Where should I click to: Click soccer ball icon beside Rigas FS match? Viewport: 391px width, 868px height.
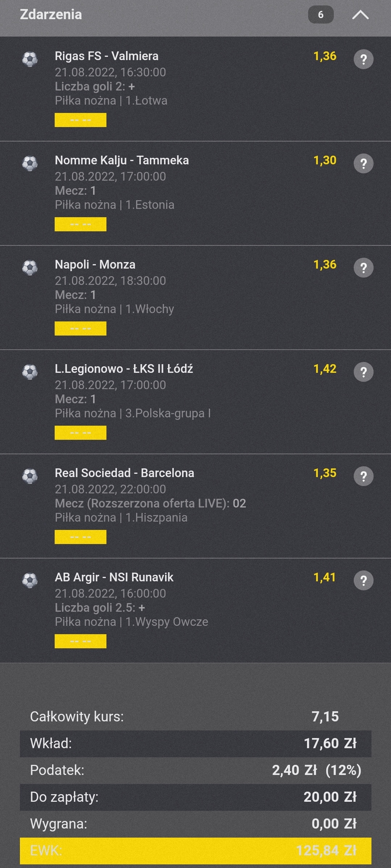pos(30,59)
